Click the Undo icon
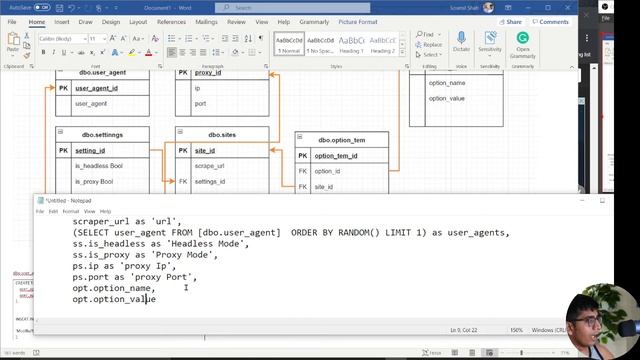The height and width of the screenshot is (360, 640). (x=72, y=7)
